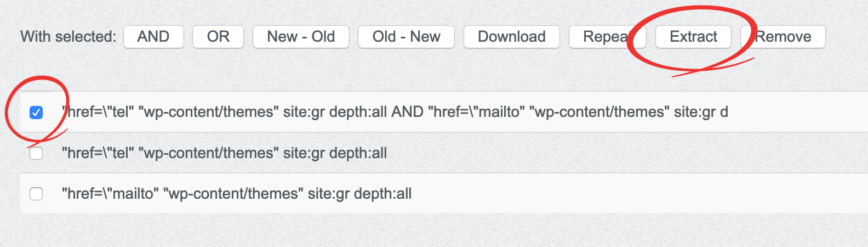Click the "With selected:" label
The width and height of the screenshot is (868, 247).
tap(68, 37)
